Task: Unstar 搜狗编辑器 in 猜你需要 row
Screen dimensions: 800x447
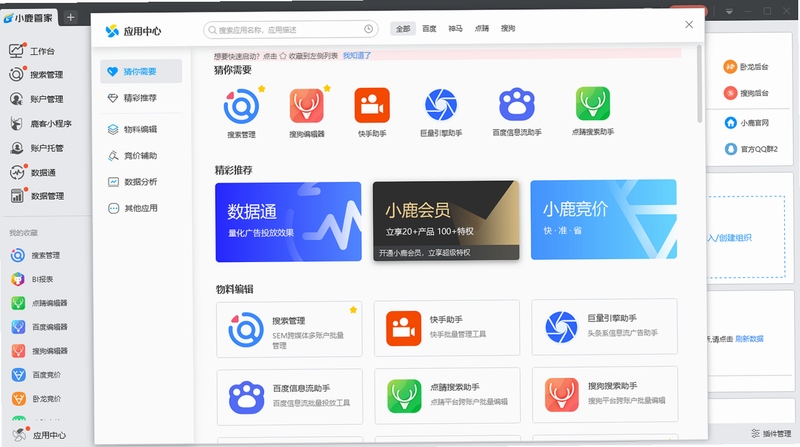Action: click(x=327, y=88)
